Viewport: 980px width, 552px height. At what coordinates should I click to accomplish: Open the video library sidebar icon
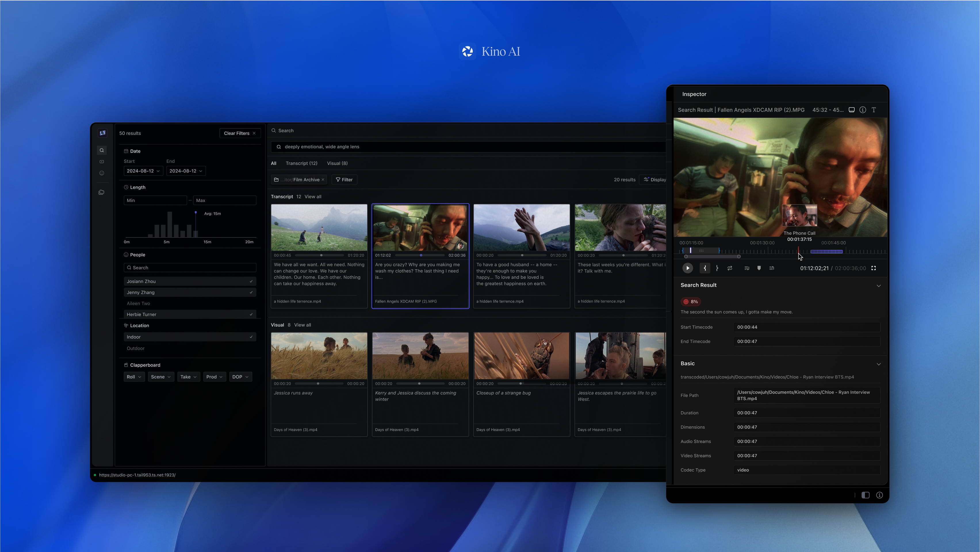click(x=102, y=161)
